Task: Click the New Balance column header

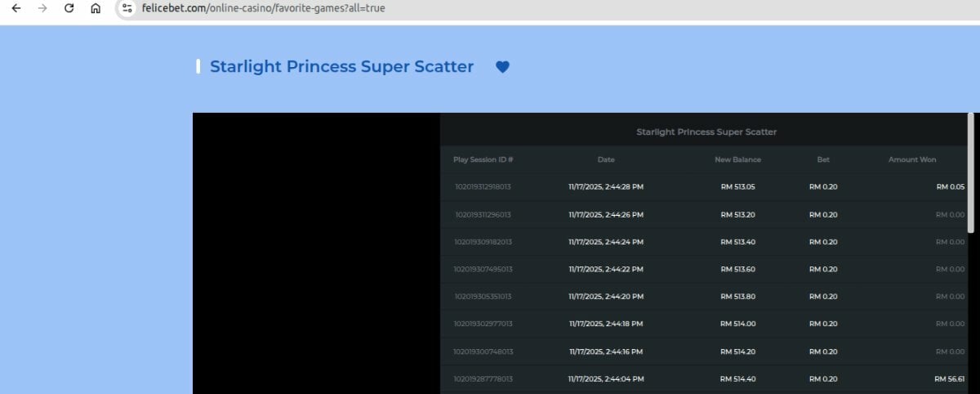Action: (737, 159)
